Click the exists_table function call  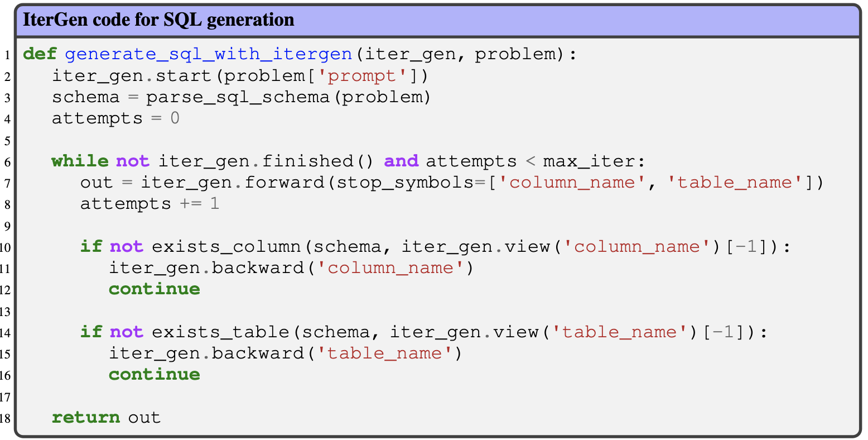[220, 332]
